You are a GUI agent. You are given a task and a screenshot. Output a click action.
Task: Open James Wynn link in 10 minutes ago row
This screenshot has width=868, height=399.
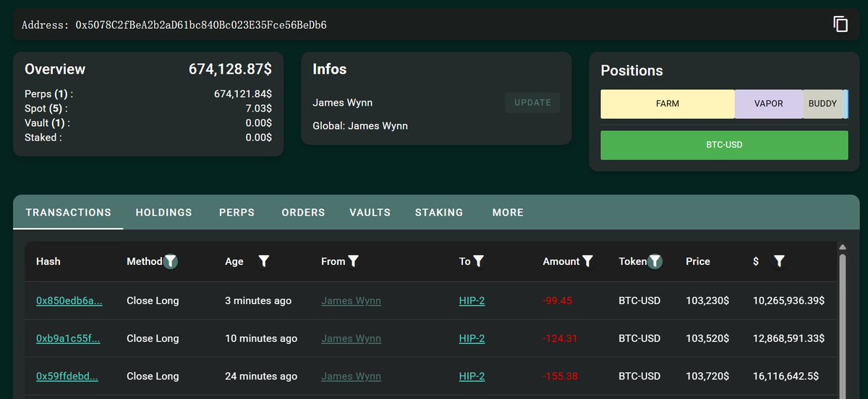[351, 338]
